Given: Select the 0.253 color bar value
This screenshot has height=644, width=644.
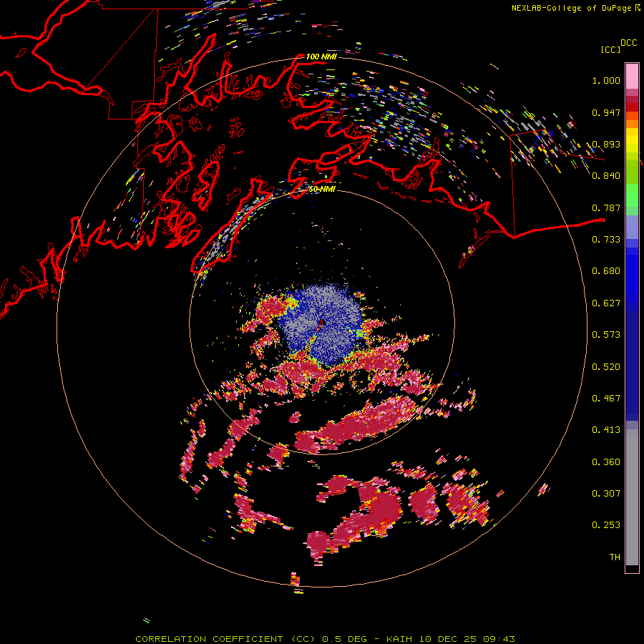Looking at the screenshot, I should click(606, 525).
